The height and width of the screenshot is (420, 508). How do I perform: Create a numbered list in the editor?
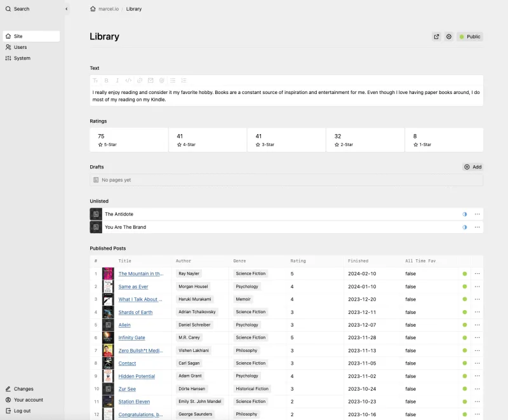[x=184, y=81]
